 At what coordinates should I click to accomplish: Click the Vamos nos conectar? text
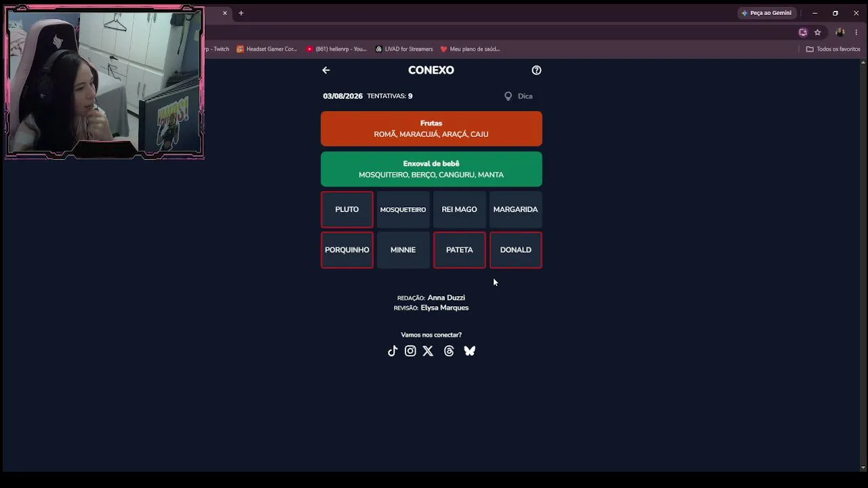(x=431, y=335)
